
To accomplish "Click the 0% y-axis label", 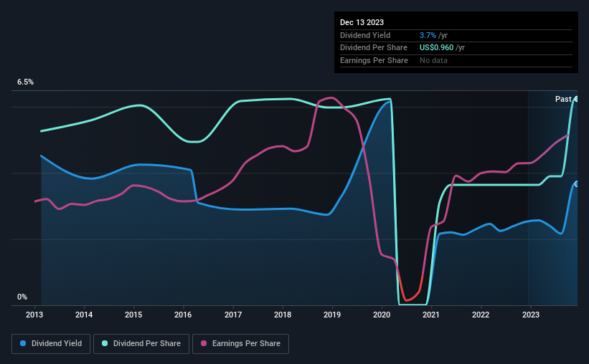I will (22, 297).
